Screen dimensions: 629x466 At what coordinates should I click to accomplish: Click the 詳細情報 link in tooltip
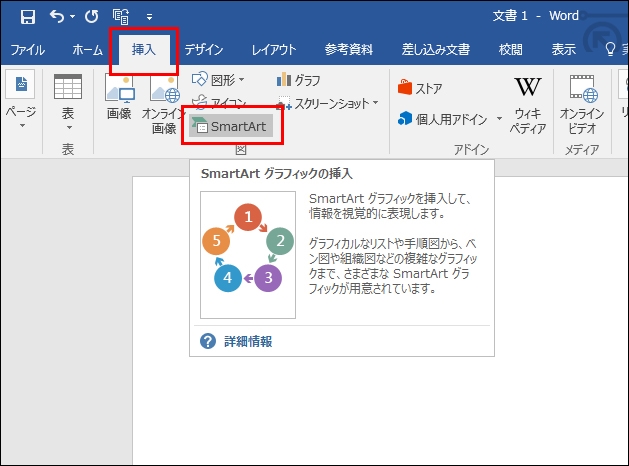click(x=246, y=341)
